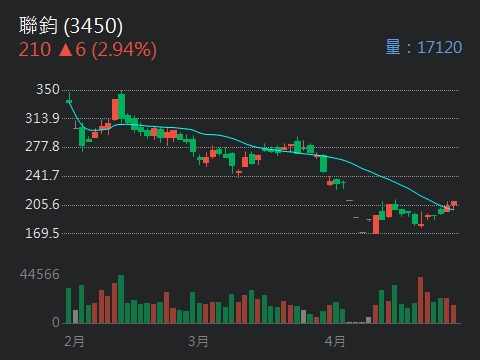Click the tallest green volume bar in February

pyautogui.click(x=121, y=299)
